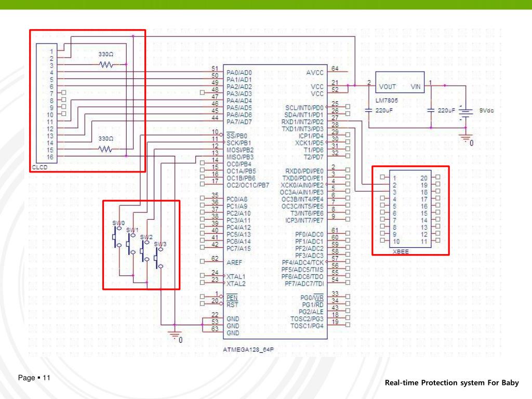The width and height of the screenshot is (532, 399).
Task: Click the 'Page ▪ 11' footer text
Action: click(34, 378)
